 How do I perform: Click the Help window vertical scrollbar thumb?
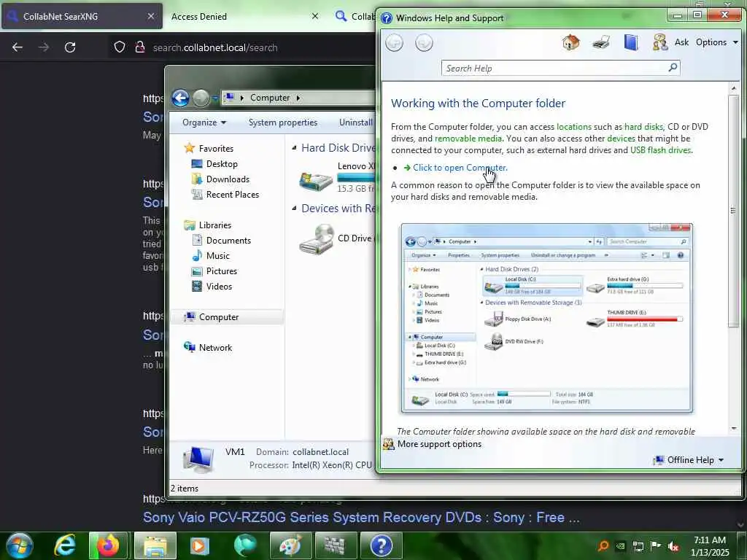coord(733,211)
